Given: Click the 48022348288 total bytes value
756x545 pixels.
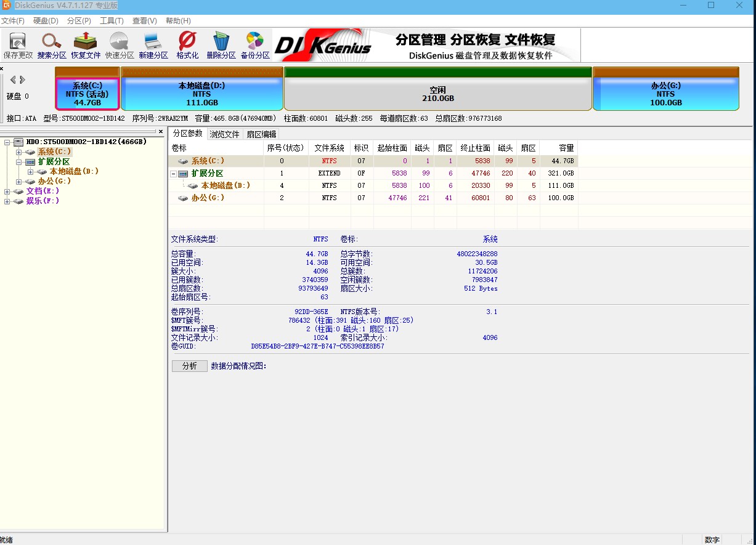Looking at the screenshot, I should (x=477, y=254).
